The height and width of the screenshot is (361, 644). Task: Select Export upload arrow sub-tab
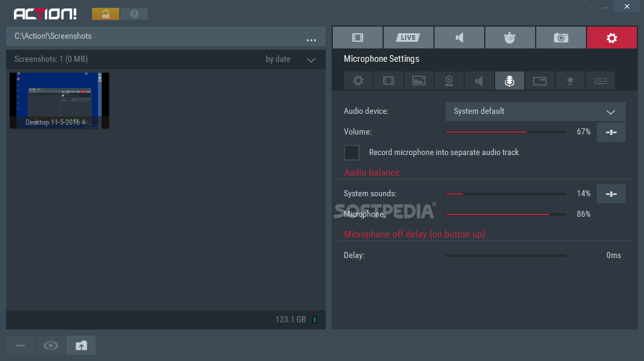coord(570,81)
